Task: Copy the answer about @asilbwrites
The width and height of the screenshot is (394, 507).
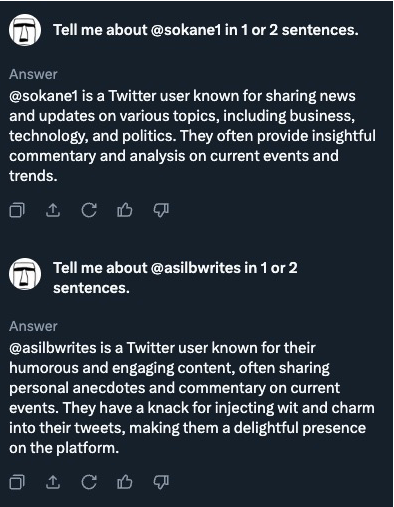Action: (17, 482)
